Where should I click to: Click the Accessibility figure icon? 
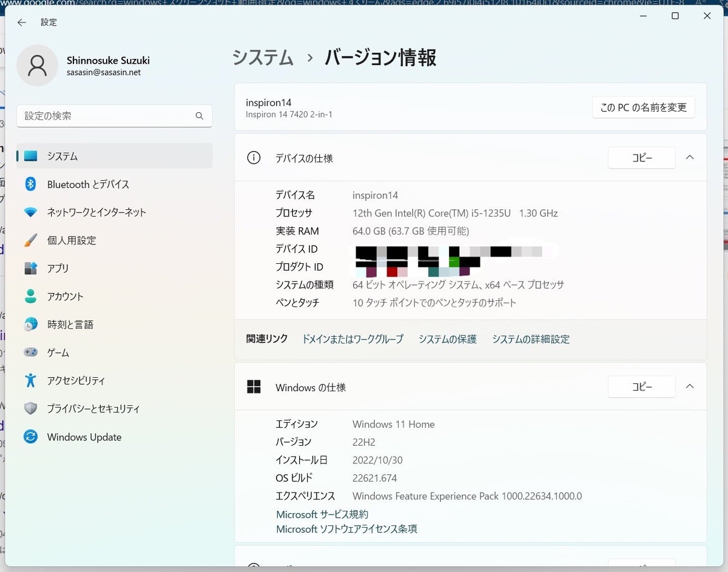point(31,380)
